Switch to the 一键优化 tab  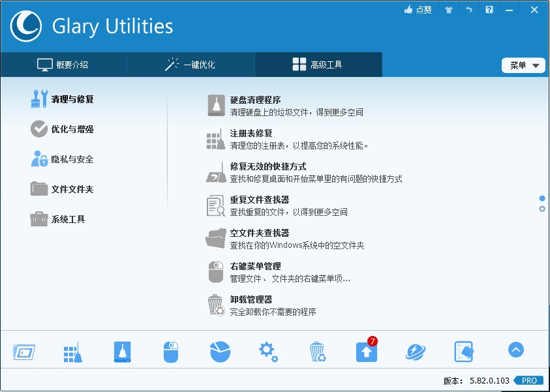(191, 65)
